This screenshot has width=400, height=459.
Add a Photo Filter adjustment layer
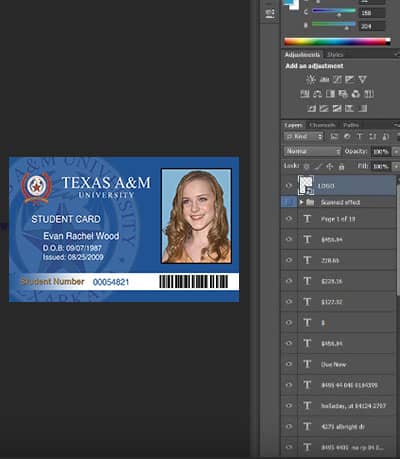point(343,94)
